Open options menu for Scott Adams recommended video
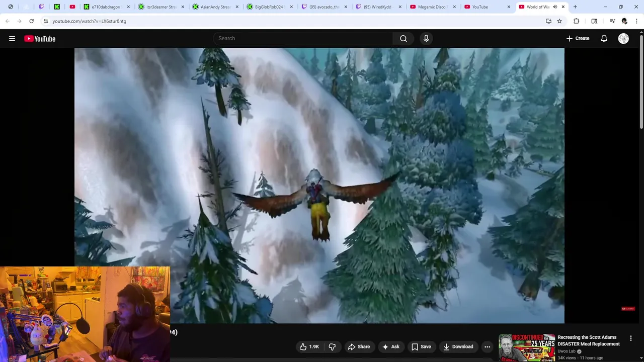The height and width of the screenshot is (362, 644). (x=630, y=338)
